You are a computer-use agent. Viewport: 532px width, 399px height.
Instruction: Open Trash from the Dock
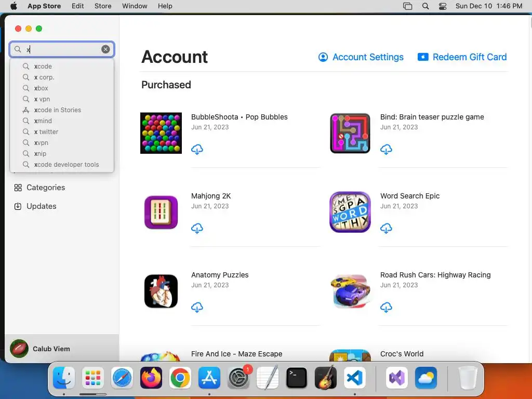click(x=468, y=377)
